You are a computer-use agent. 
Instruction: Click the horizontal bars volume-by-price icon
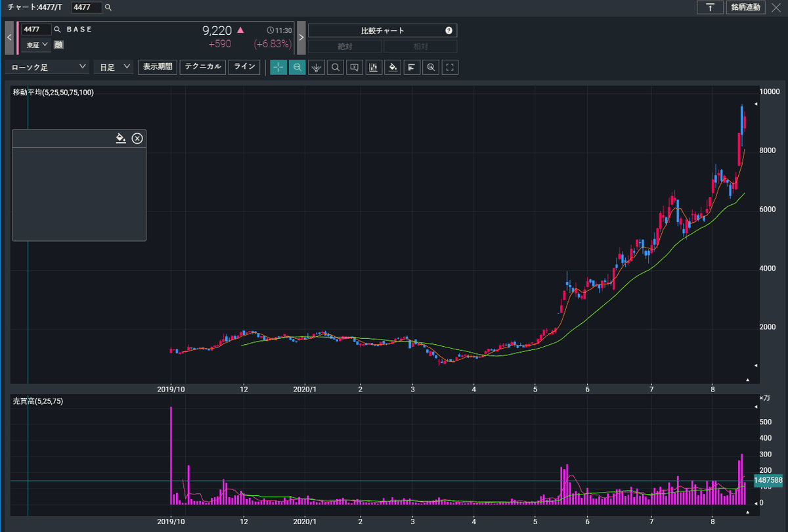click(412, 67)
